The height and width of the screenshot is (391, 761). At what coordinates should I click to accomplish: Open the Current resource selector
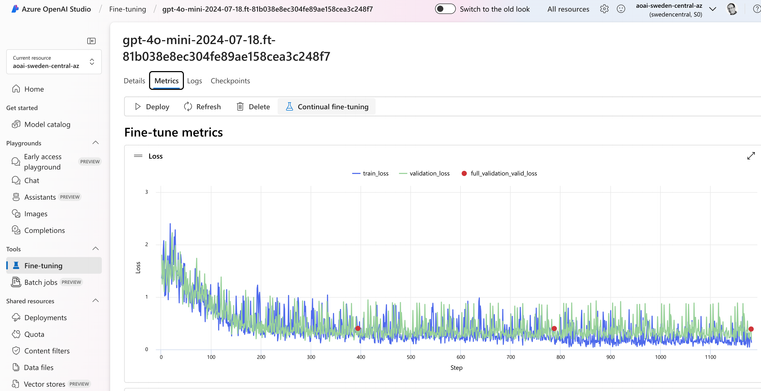pos(54,62)
